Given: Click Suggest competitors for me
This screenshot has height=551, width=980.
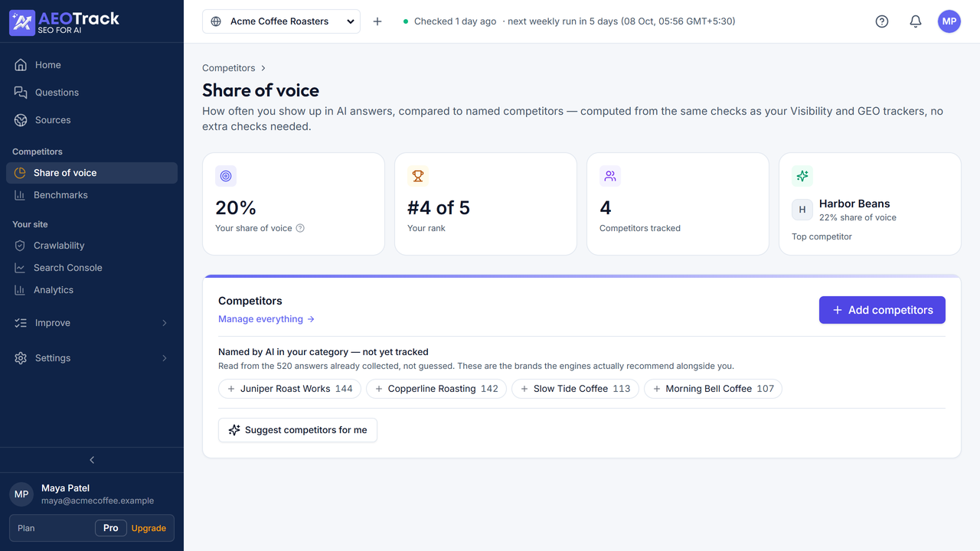Looking at the screenshot, I should (298, 430).
